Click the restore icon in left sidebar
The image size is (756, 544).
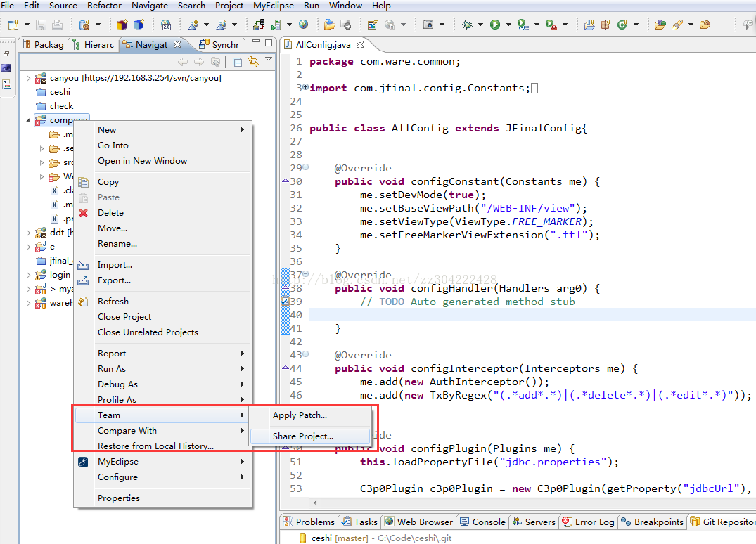(6, 53)
